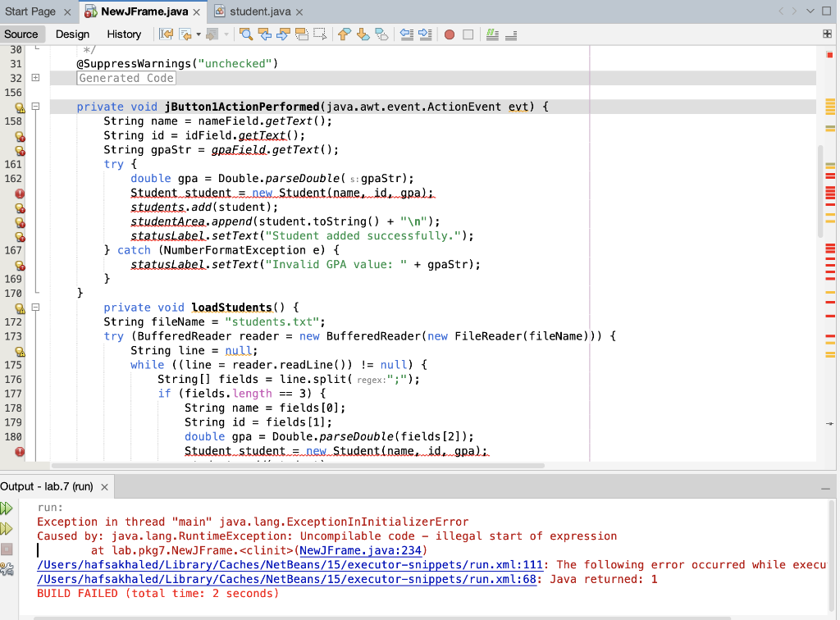Expand the folded Generated Code block

pos(35,78)
